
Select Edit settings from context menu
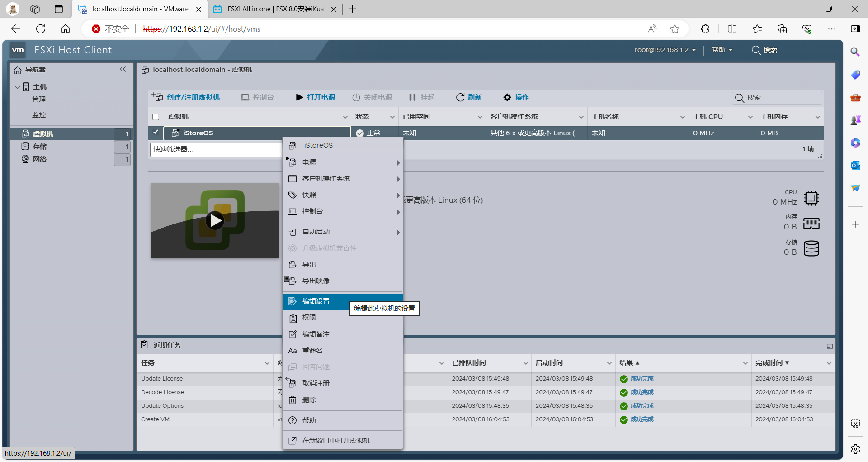[x=316, y=301]
